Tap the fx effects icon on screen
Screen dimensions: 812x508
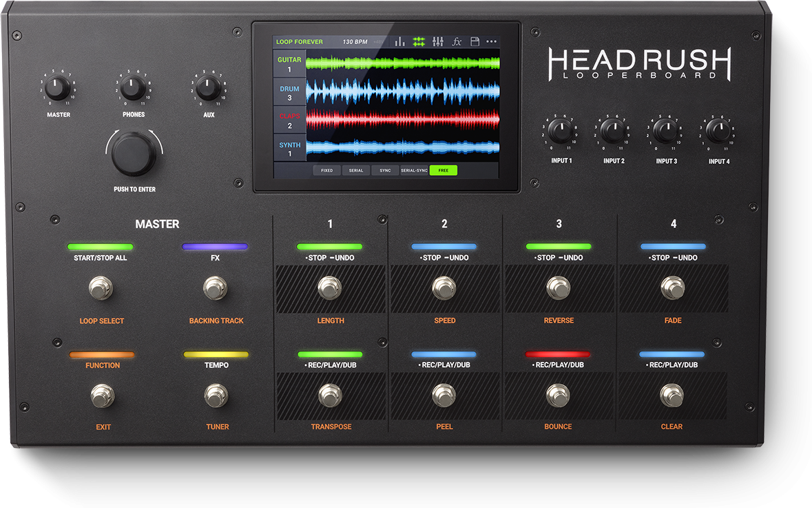pos(456,42)
